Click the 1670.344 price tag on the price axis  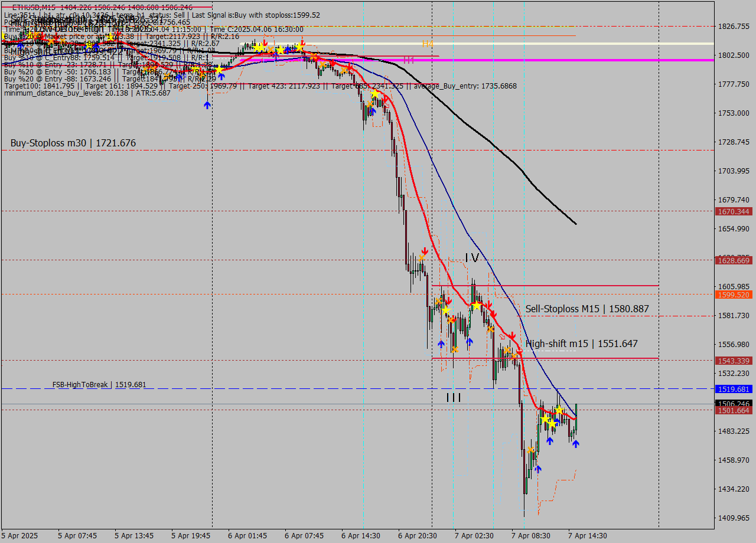[x=733, y=211]
